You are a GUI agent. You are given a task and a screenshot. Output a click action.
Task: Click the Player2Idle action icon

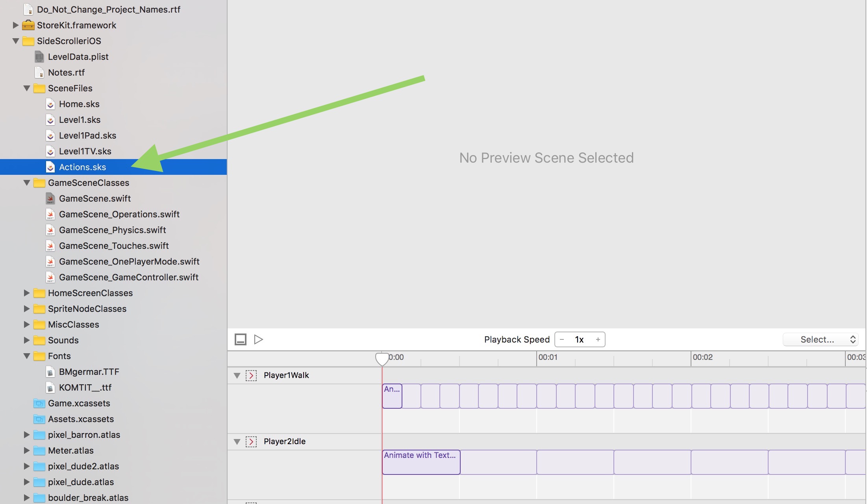tap(251, 442)
